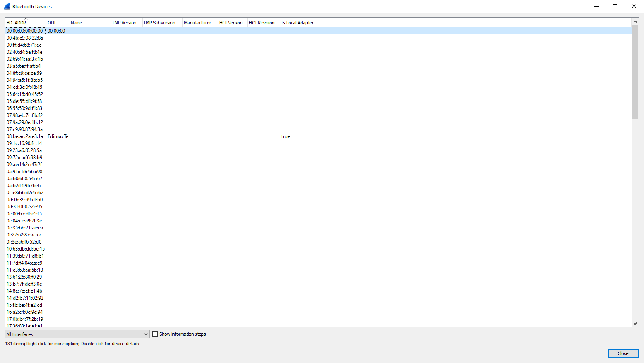Select device 04:cd:3c:0f:48:45
Image resolution: width=644 pixels, height=363 pixels.
click(x=24, y=87)
